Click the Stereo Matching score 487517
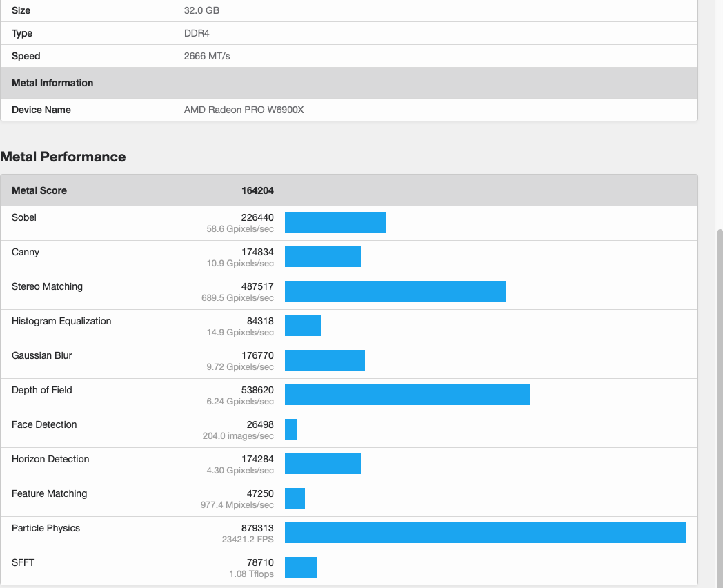This screenshot has width=723, height=588. click(257, 287)
